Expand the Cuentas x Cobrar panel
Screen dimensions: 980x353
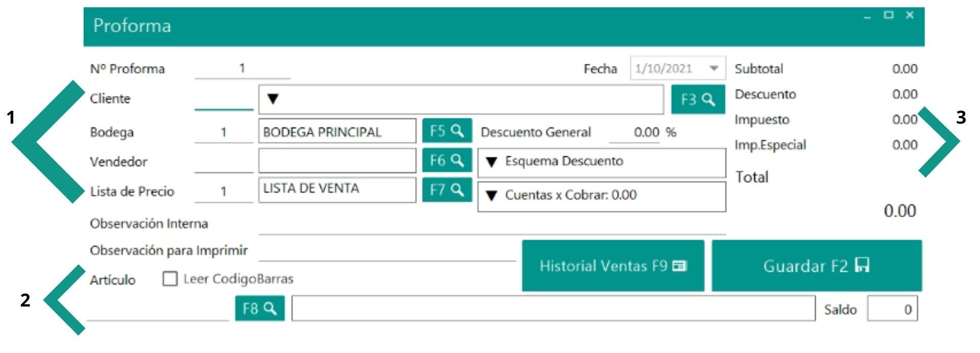pos(492,196)
